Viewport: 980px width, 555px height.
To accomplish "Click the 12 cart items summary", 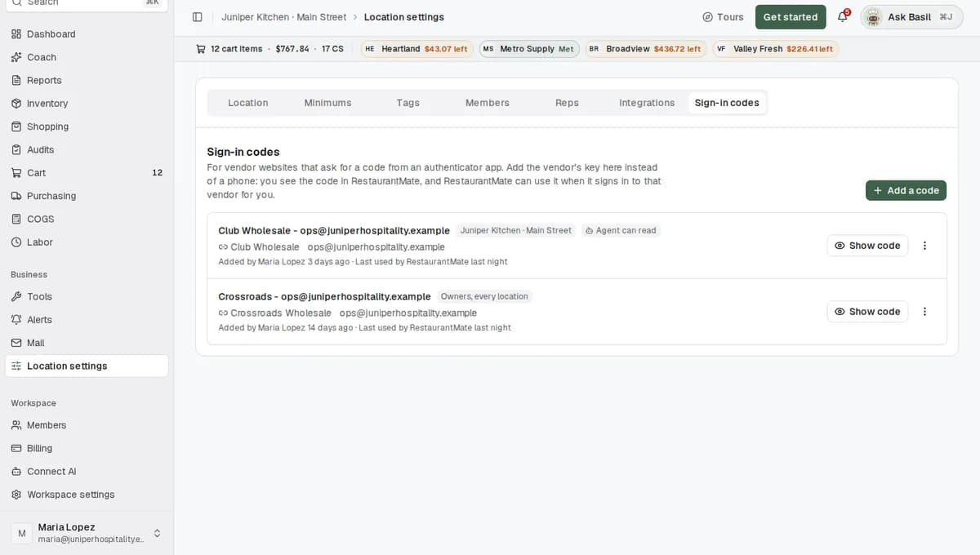I will click(x=269, y=49).
